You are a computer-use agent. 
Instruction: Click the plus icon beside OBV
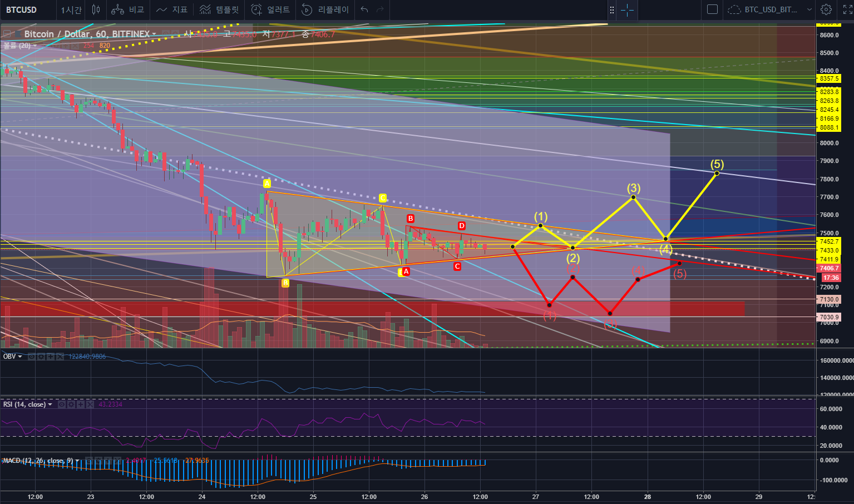click(x=50, y=357)
